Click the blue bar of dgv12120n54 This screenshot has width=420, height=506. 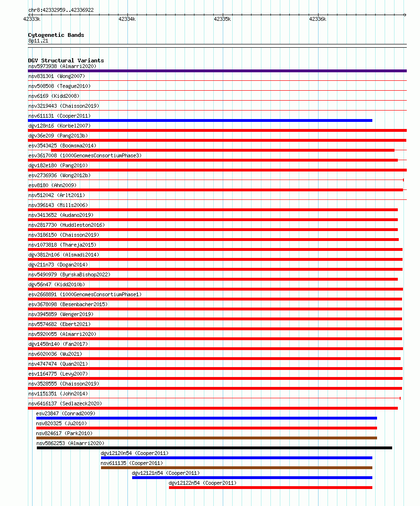click(x=236, y=458)
